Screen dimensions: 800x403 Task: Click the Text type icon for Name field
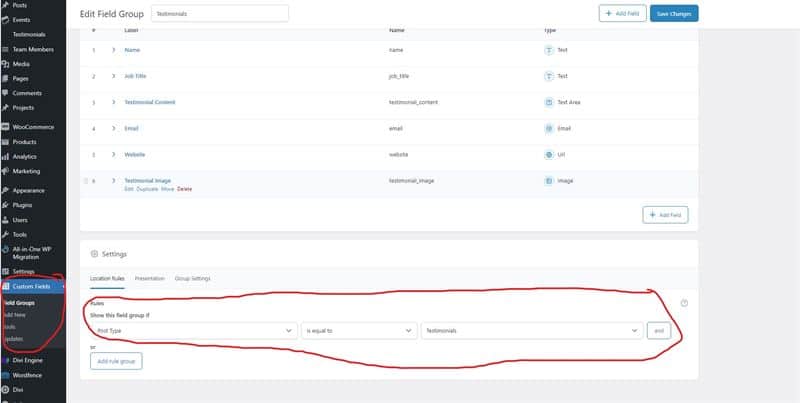[549, 50]
